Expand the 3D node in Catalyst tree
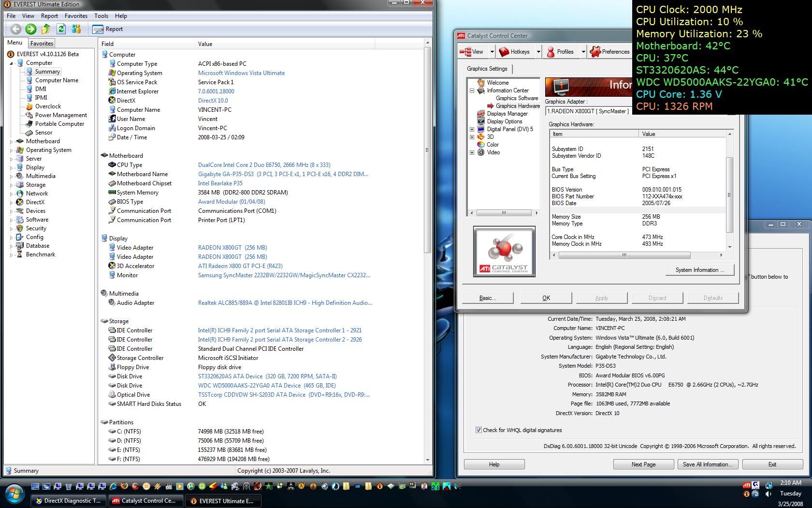 coord(472,137)
